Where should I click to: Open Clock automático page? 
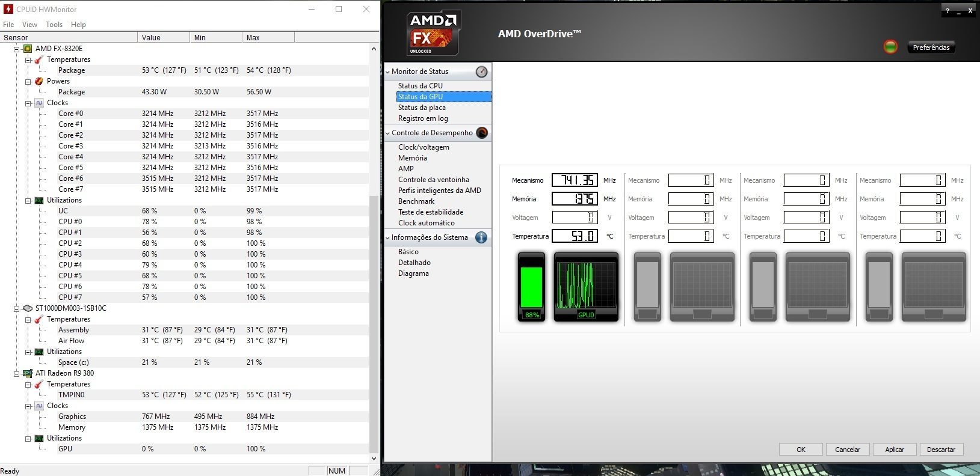pyautogui.click(x=426, y=223)
